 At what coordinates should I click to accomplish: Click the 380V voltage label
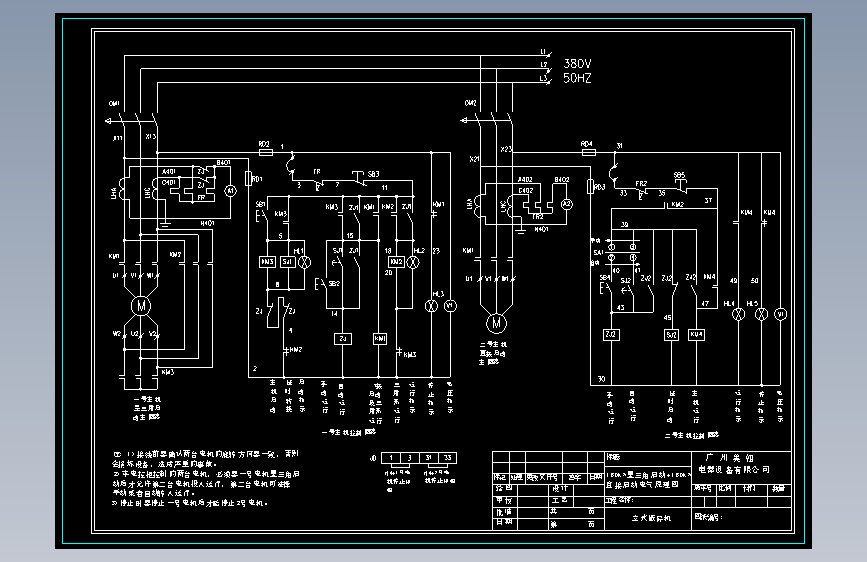click(x=577, y=64)
